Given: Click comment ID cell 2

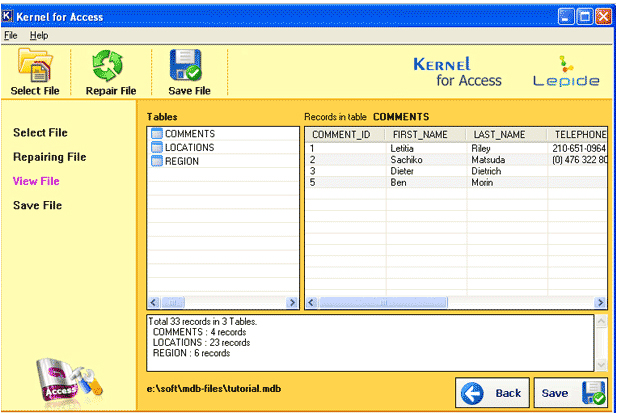Looking at the screenshot, I should tap(312, 160).
